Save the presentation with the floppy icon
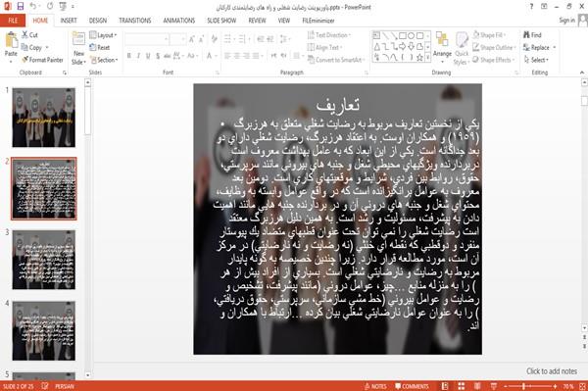 [x=21, y=7]
